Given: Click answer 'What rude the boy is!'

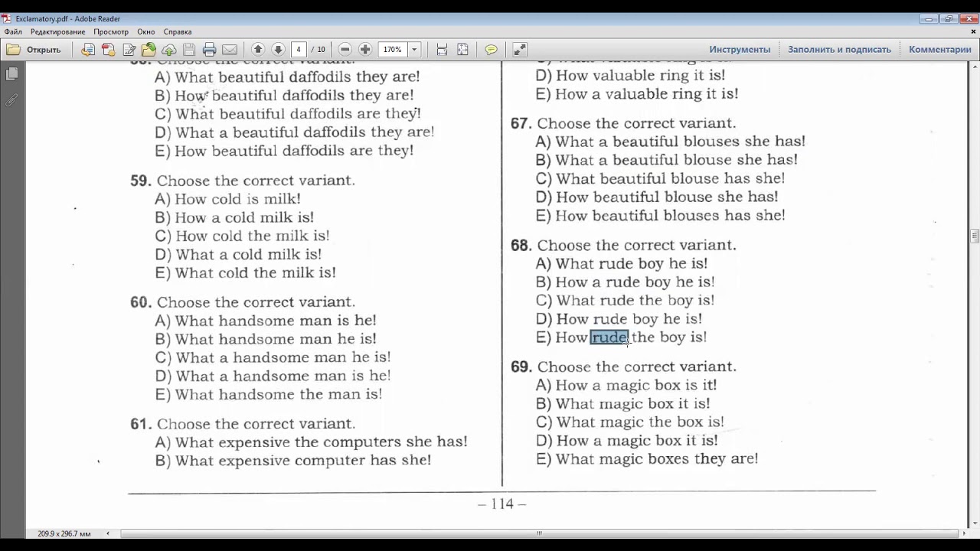Looking at the screenshot, I should [x=625, y=301].
